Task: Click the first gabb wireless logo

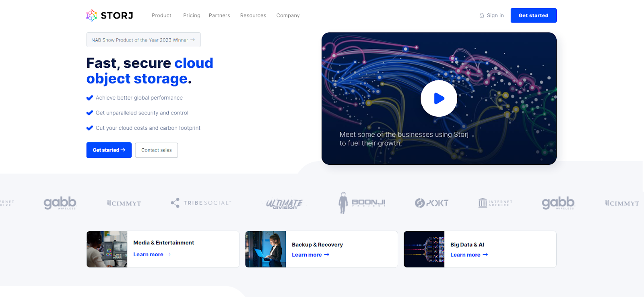Action: pos(60,203)
